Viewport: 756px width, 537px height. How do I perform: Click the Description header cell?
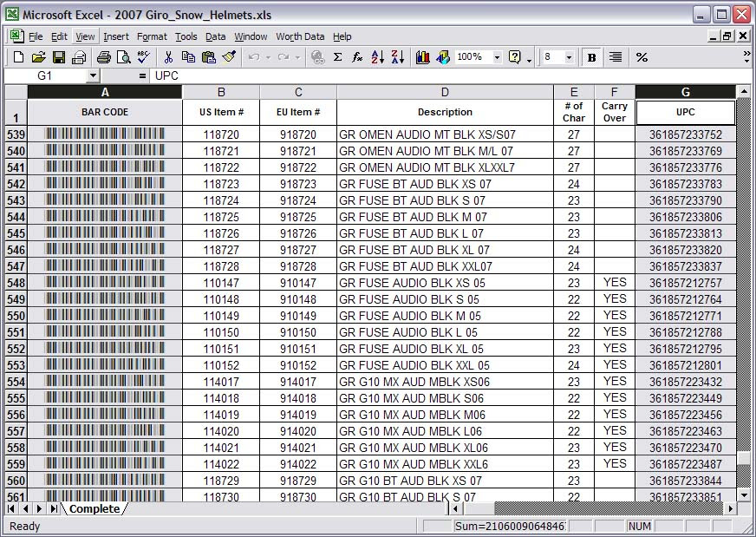click(x=445, y=112)
